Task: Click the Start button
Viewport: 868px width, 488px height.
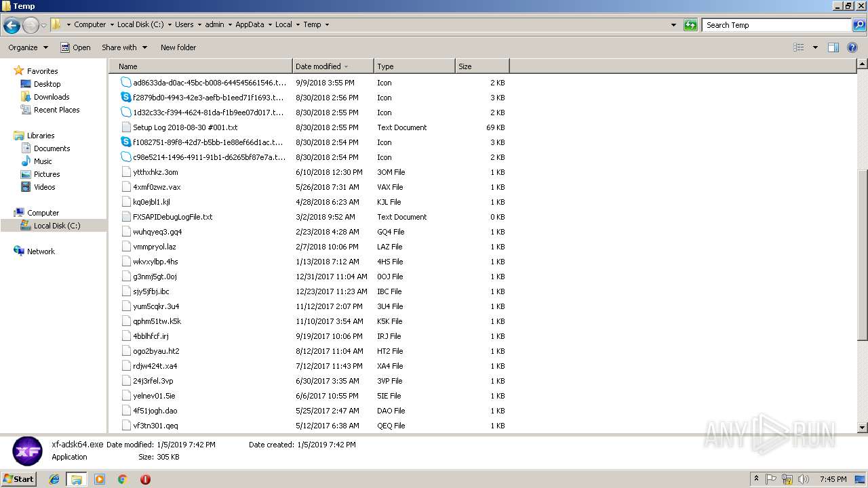Action: coord(19,479)
